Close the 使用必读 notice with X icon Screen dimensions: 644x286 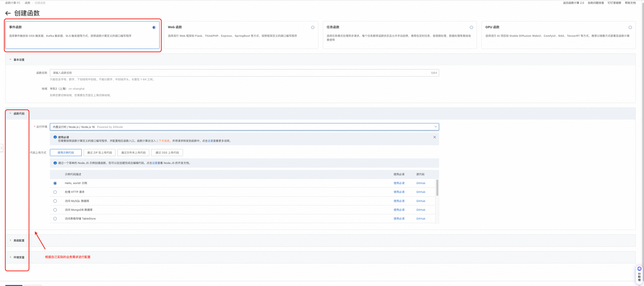click(435, 137)
